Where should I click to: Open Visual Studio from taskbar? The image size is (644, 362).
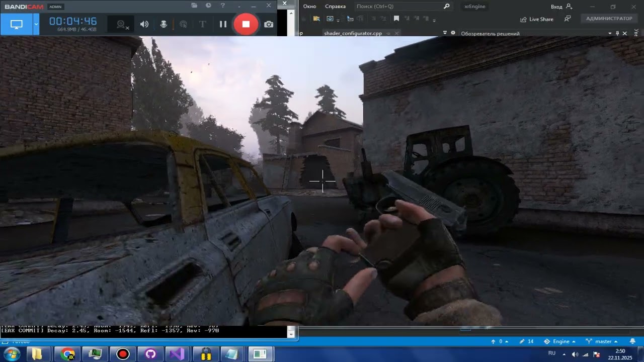point(178,354)
